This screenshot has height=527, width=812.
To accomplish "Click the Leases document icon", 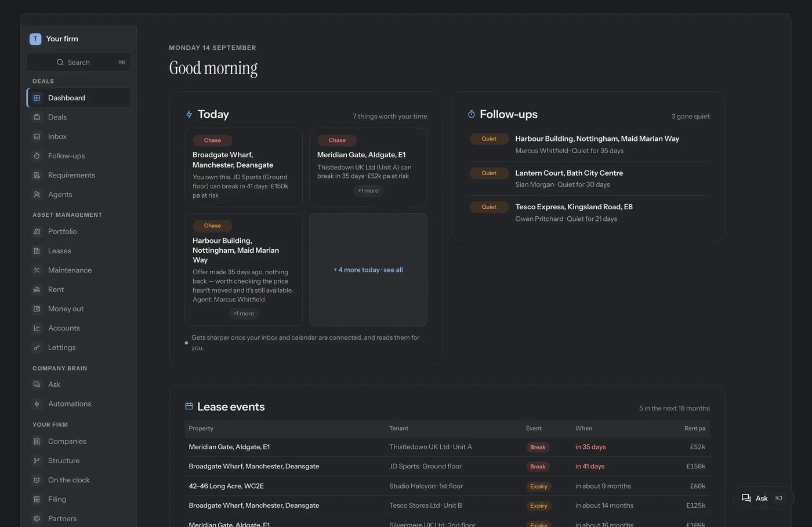I will 37,251.
